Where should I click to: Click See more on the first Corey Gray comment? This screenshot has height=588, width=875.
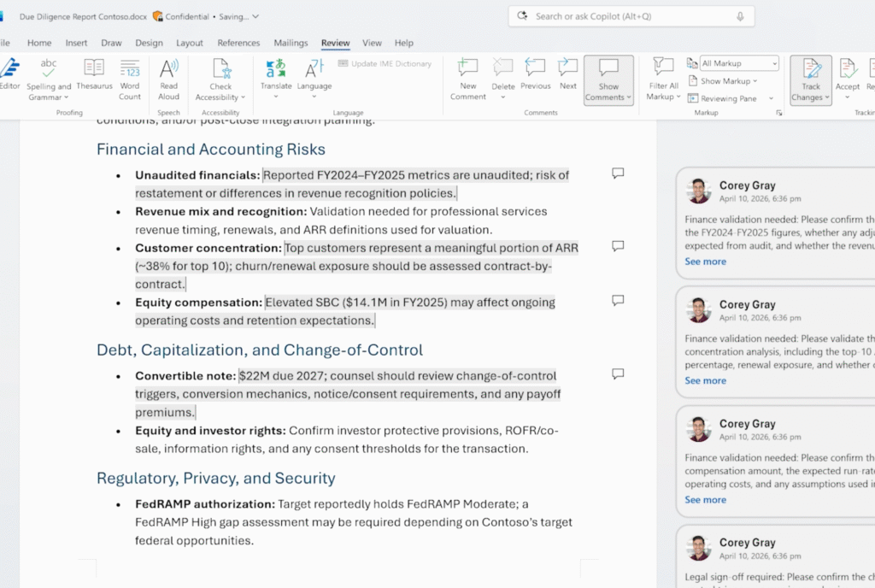[x=705, y=262]
